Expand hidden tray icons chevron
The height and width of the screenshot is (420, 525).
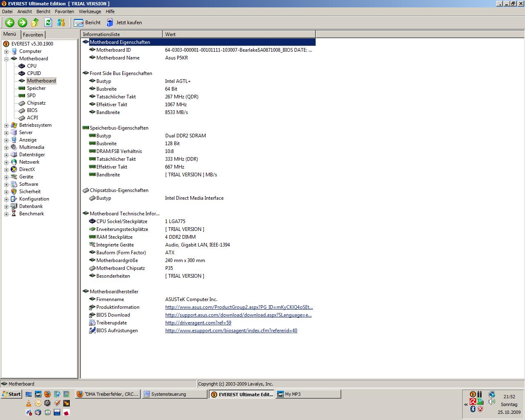[466, 404]
